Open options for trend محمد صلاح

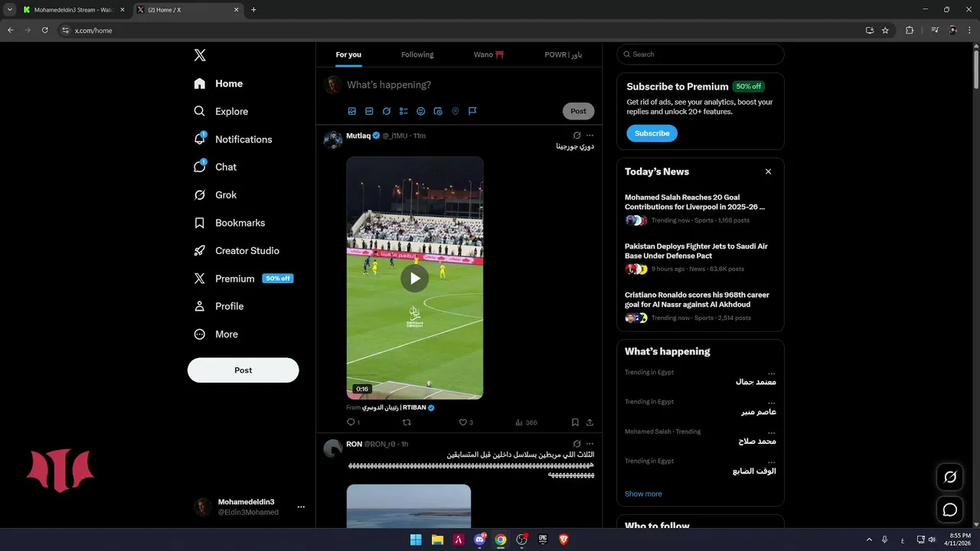point(771,432)
